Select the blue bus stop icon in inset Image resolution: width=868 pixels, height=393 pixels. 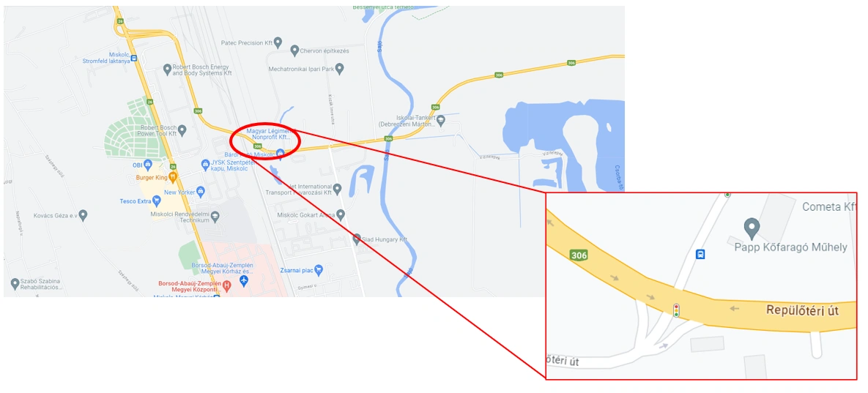[700, 254]
